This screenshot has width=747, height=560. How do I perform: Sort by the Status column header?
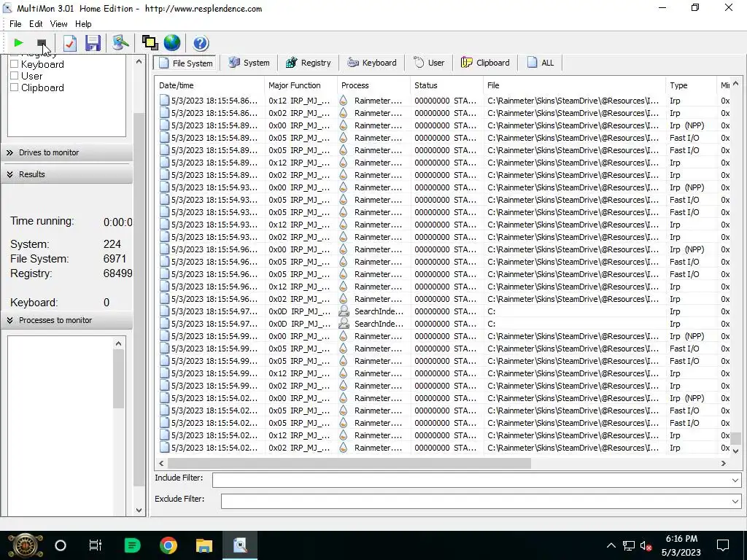coord(446,85)
